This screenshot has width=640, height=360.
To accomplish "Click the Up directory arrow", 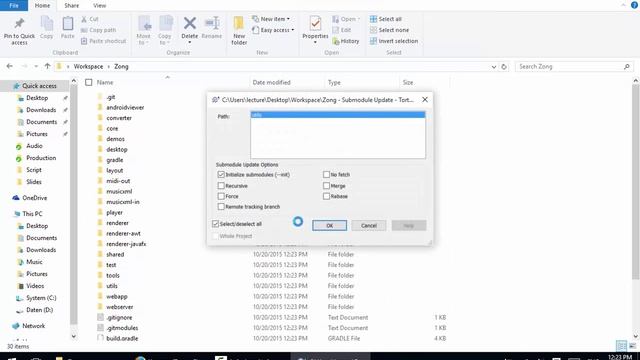I will click(47, 66).
